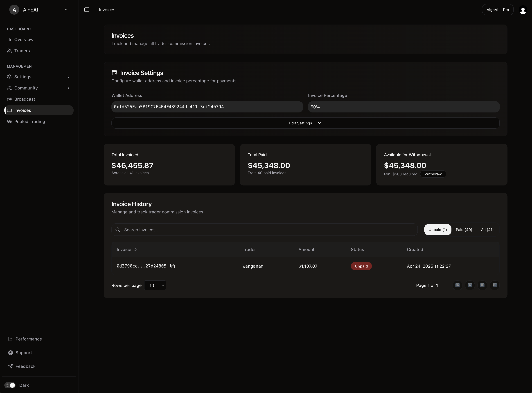
Task: Click the search magnifier in Invoice History
Action: (118, 230)
